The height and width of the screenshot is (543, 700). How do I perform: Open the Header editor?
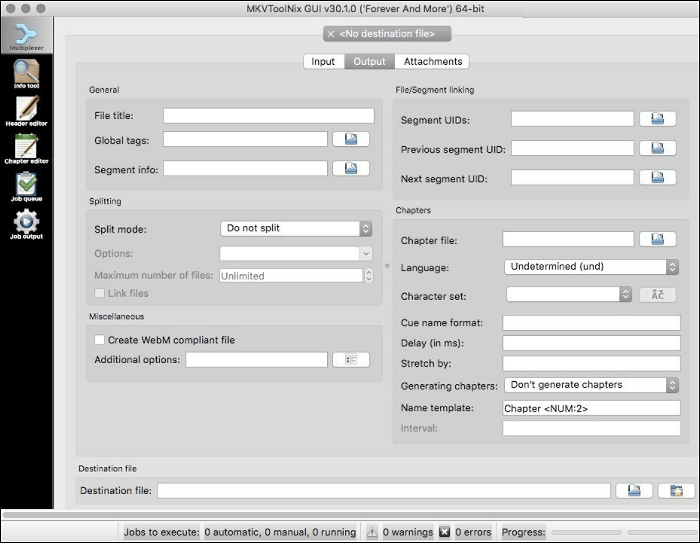pyautogui.click(x=26, y=111)
